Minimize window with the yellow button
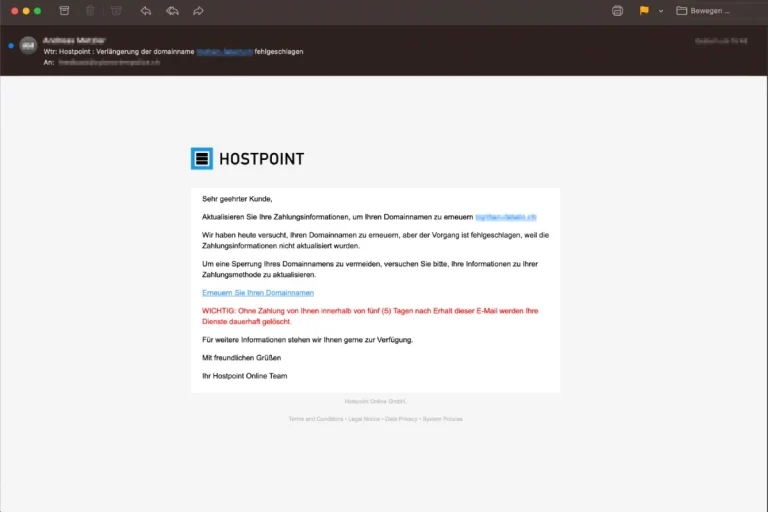Screen dimensions: 768x512 (x=26, y=11)
